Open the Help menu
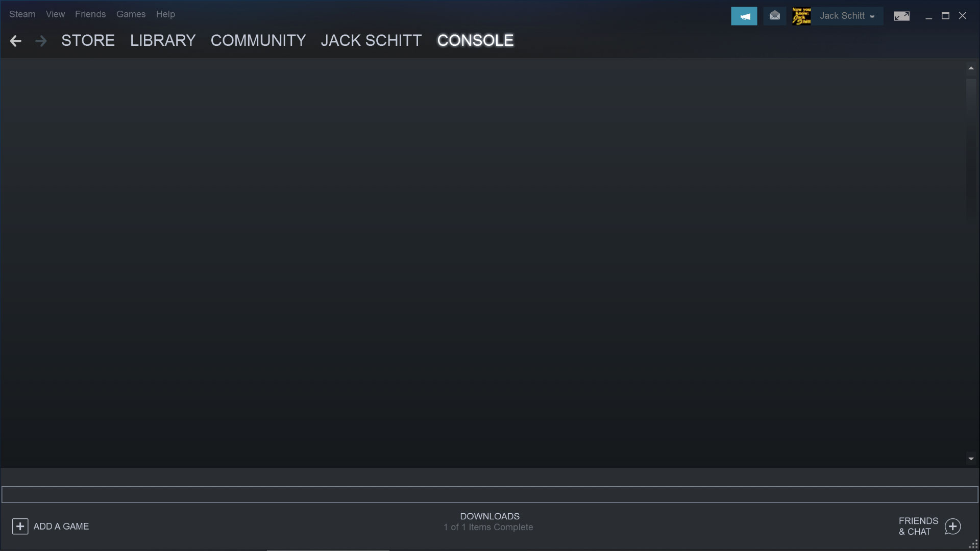The image size is (980, 551). (165, 14)
